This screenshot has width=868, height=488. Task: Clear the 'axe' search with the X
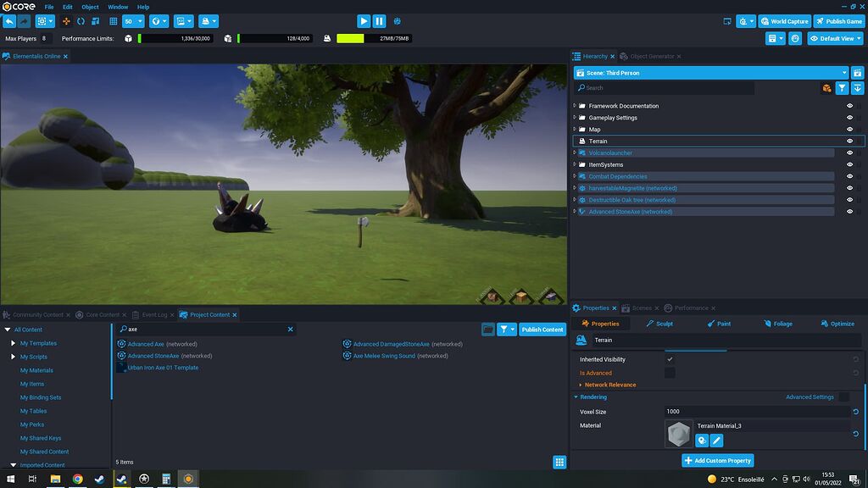coord(290,330)
